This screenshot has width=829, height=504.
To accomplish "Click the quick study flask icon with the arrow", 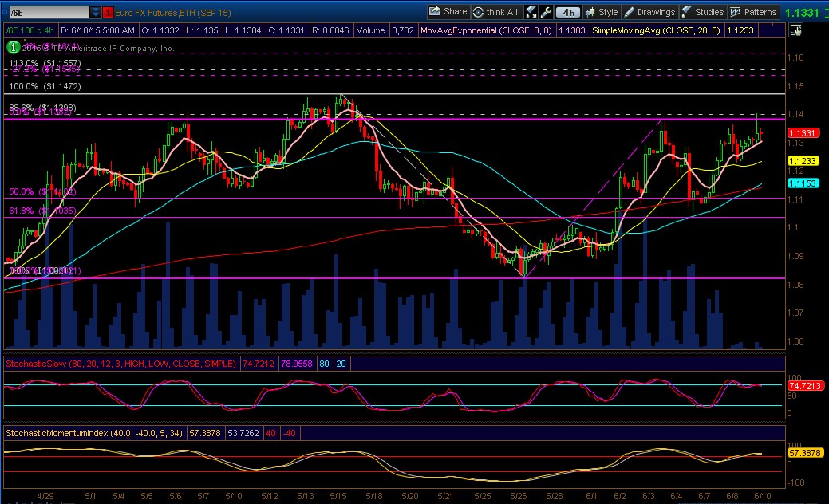I will coord(531,12).
